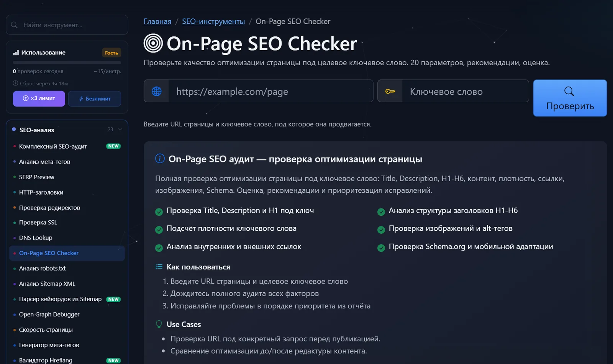613x364 pixels.
Task: Click the green check beside 'Проверка Title, Description'
Action: [x=159, y=212]
